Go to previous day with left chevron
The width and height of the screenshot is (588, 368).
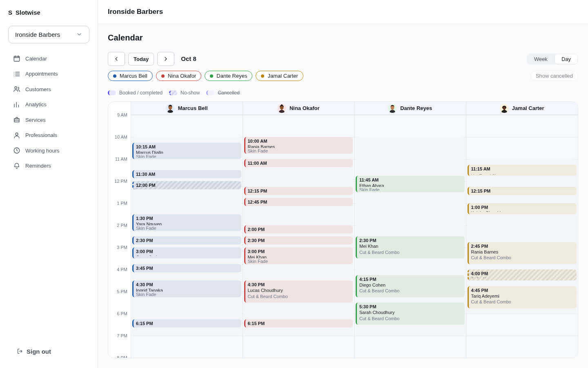[116, 59]
